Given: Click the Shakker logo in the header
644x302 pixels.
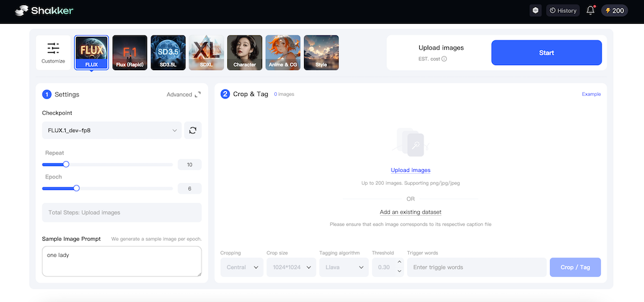Looking at the screenshot, I should [x=44, y=10].
